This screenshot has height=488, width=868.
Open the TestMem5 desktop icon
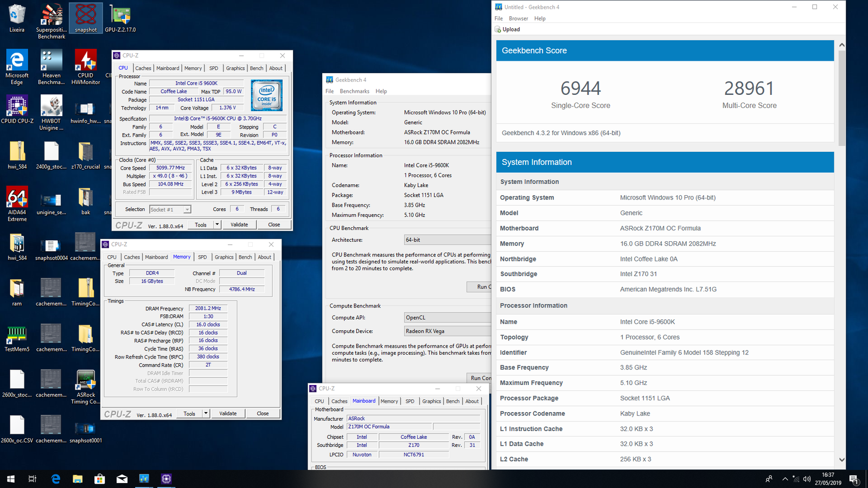pos(17,336)
